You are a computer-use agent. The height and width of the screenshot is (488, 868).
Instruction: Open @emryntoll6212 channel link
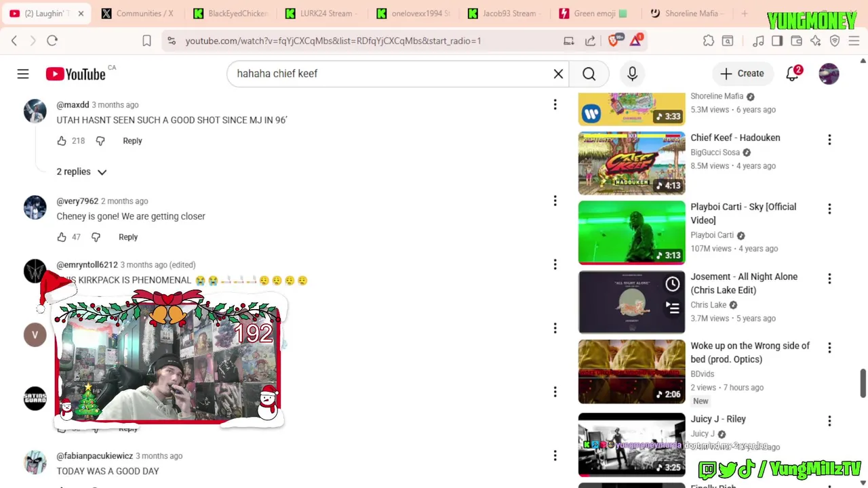click(87, 265)
